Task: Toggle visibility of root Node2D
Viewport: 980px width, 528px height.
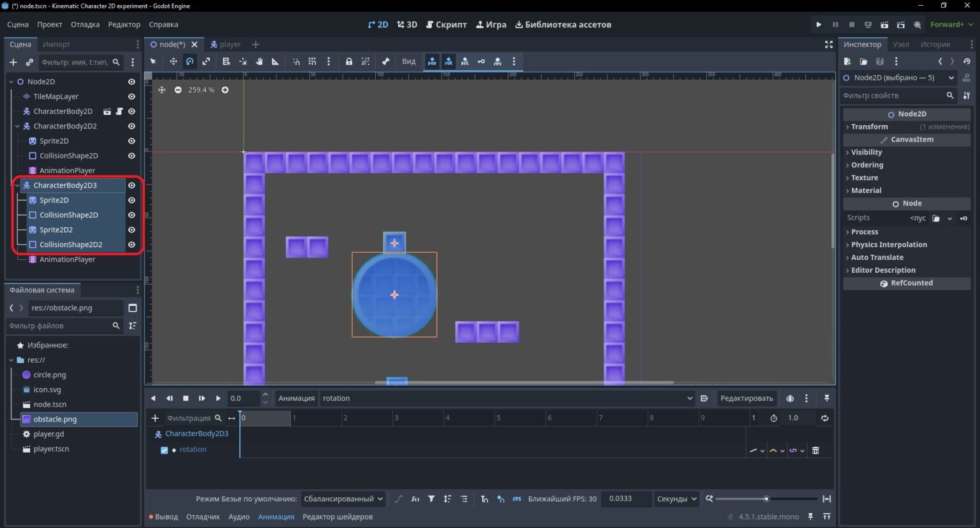Action: click(131, 82)
